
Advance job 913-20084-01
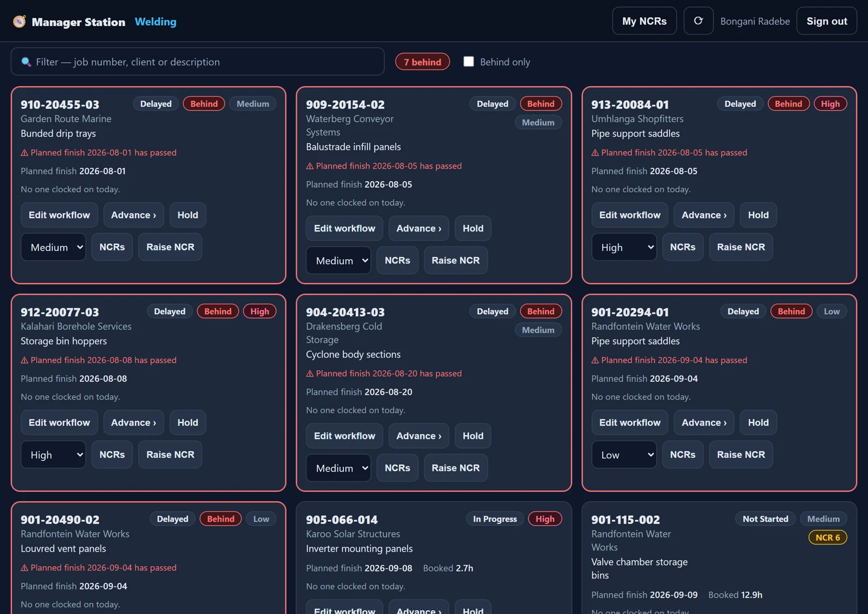coord(704,215)
